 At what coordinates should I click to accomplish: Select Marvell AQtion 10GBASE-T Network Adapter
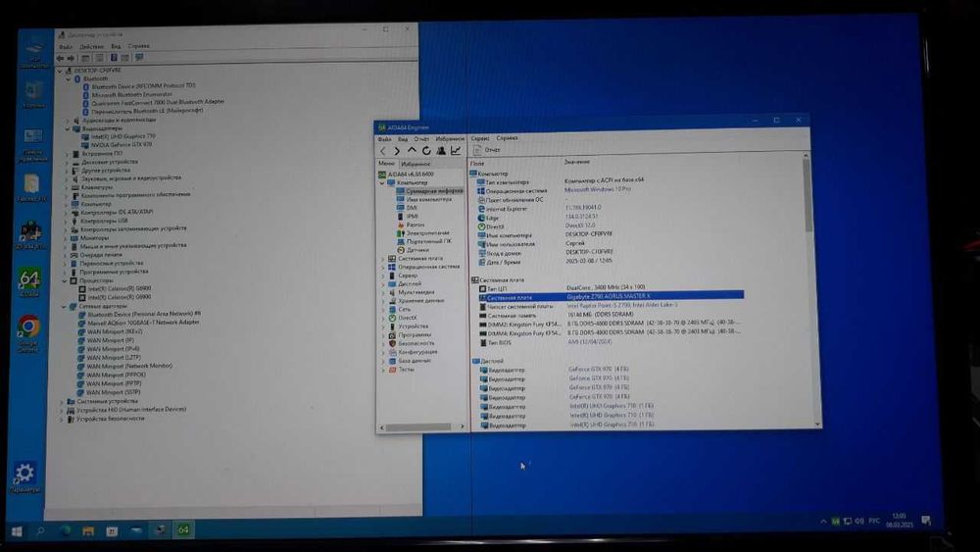[x=139, y=323]
